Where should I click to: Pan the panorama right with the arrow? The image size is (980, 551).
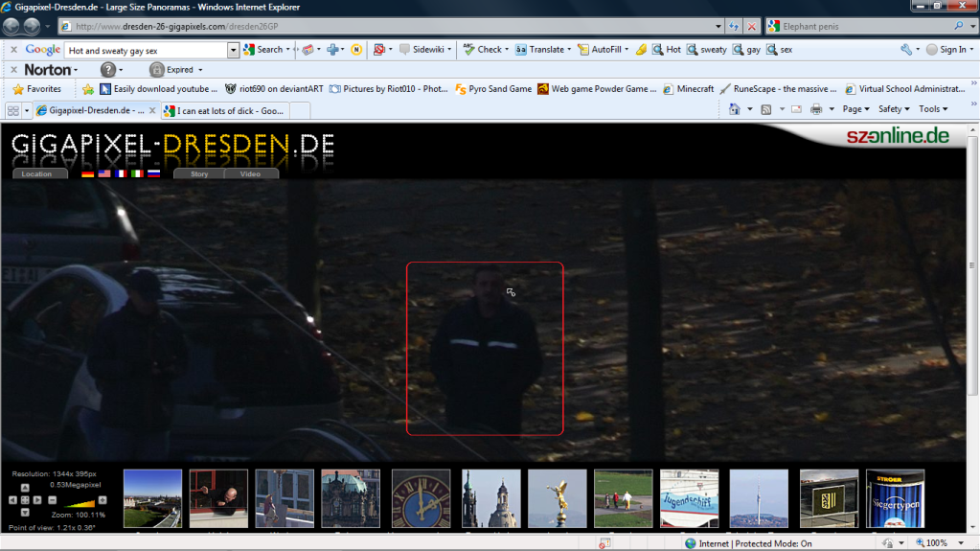(x=36, y=500)
